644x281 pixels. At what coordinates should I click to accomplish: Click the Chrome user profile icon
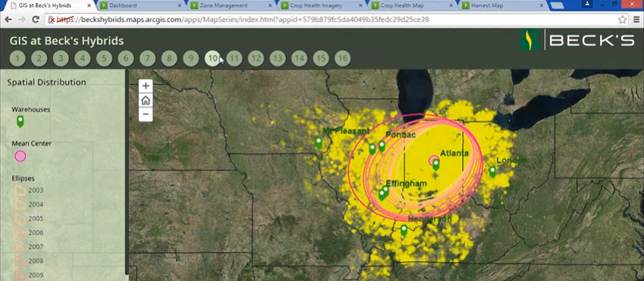tap(588, 4)
